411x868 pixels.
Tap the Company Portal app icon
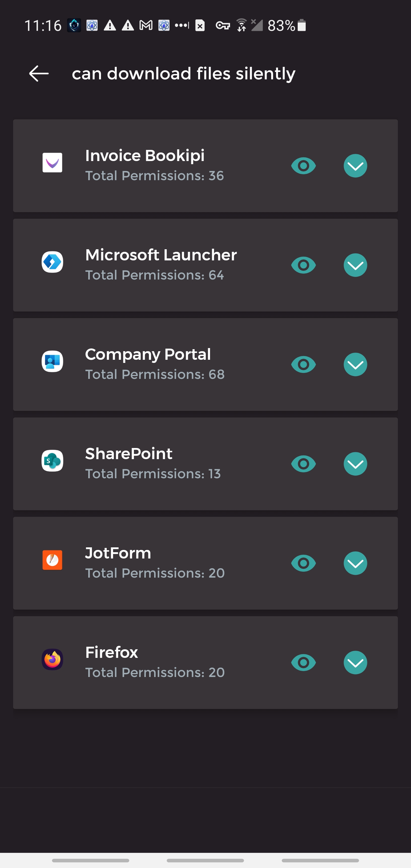click(52, 361)
